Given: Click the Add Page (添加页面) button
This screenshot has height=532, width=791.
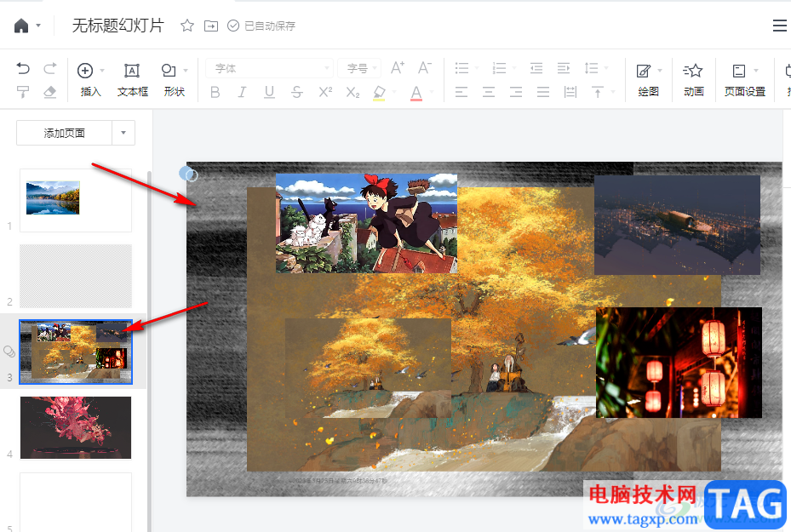Looking at the screenshot, I should click(x=64, y=133).
